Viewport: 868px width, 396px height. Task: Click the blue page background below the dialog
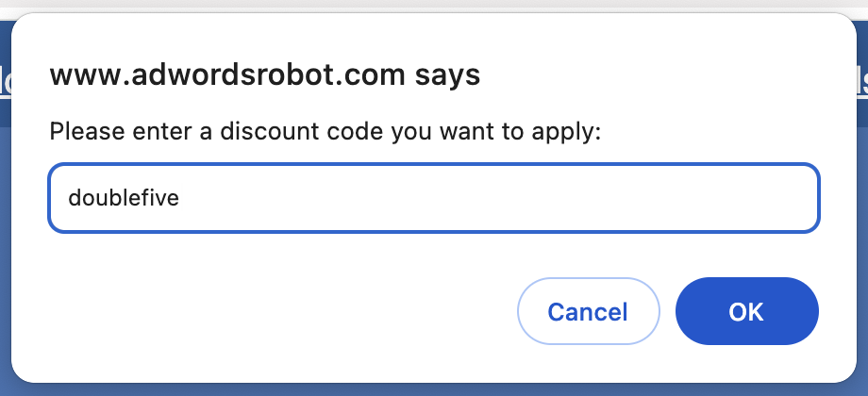click(434, 389)
